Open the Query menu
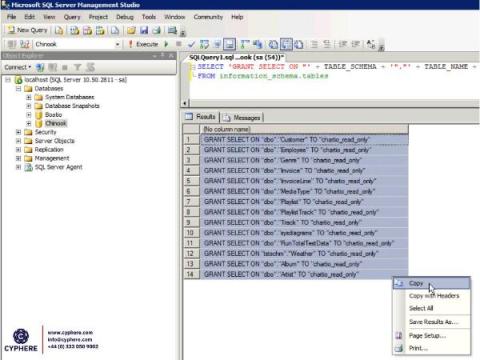This screenshot has height=360, width=480. click(x=72, y=17)
